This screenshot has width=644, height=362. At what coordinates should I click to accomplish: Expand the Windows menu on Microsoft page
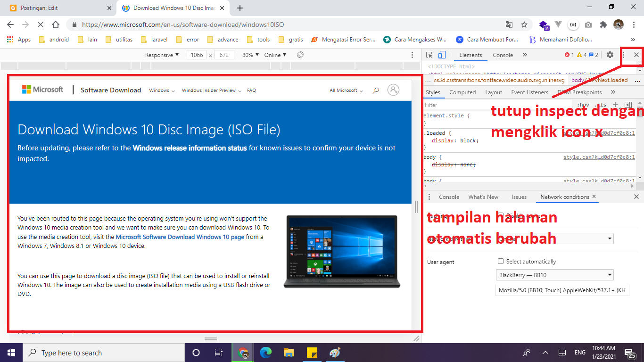[162, 90]
